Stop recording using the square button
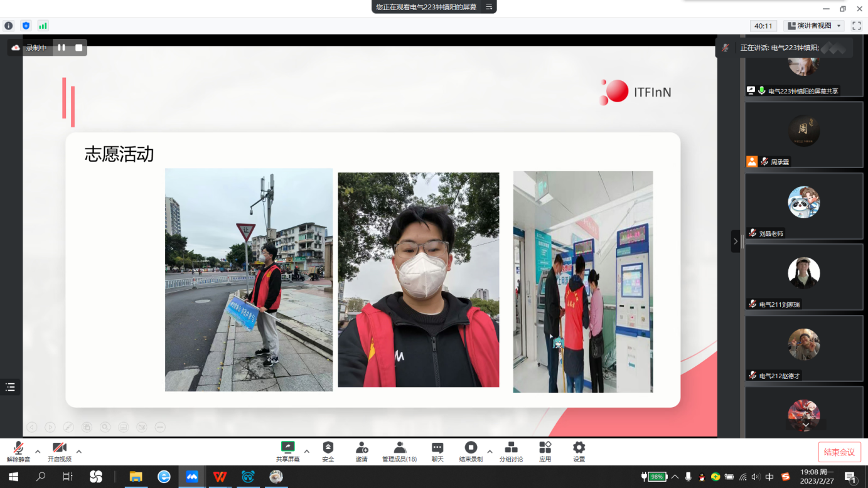868x488 pixels. tap(78, 48)
